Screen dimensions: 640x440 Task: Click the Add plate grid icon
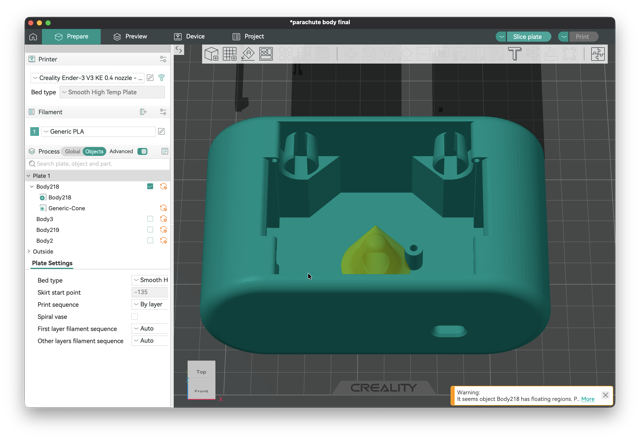coord(229,54)
